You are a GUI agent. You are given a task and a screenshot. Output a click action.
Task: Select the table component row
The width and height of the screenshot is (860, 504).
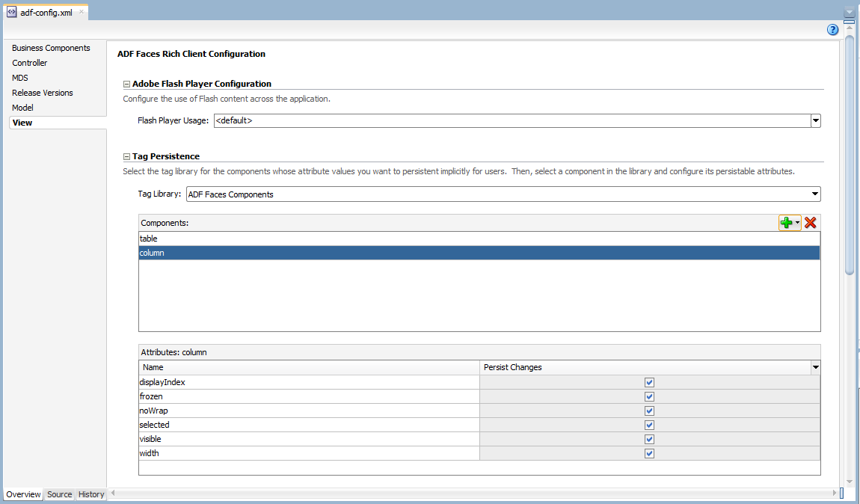coord(479,239)
